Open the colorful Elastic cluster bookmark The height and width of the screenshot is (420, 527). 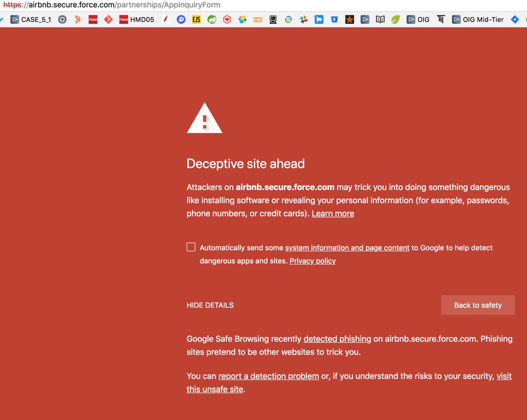(x=242, y=19)
